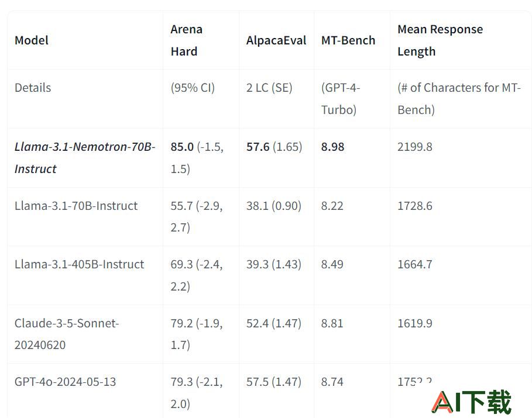Click the Llama-3.1-Nemotron-70B-Instruct model name
Screen dimensions: 532x418
point(85,158)
